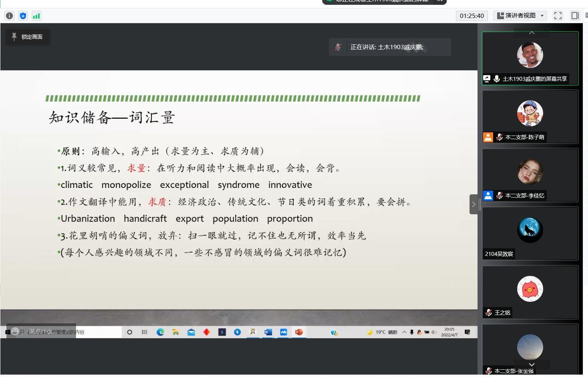
Task: Enter full screen mode
Action: point(558,16)
